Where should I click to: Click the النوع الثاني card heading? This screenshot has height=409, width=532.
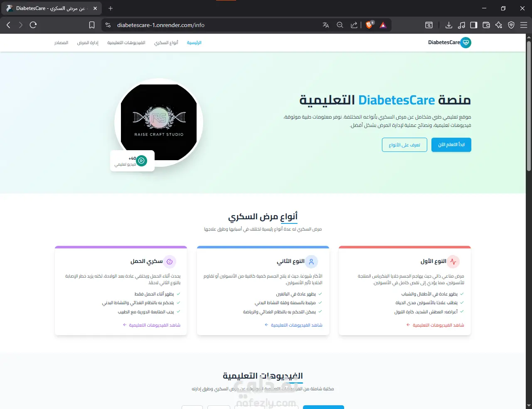tap(291, 261)
